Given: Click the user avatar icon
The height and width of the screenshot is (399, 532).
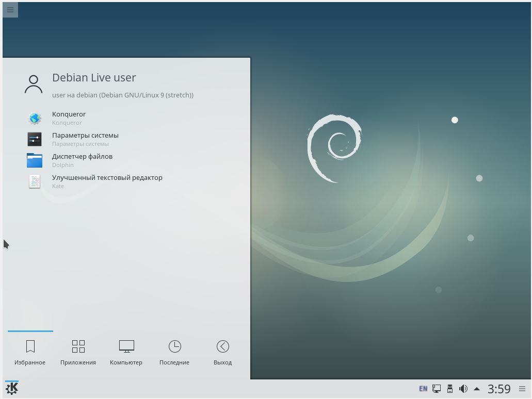Looking at the screenshot, I should click(x=33, y=84).
